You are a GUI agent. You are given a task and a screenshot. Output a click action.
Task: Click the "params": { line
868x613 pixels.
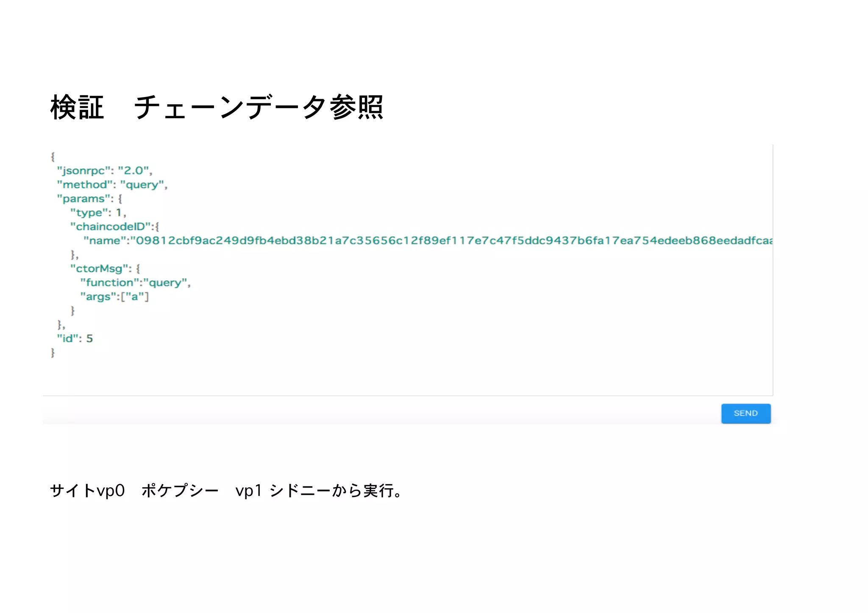[x=89, y=199]
